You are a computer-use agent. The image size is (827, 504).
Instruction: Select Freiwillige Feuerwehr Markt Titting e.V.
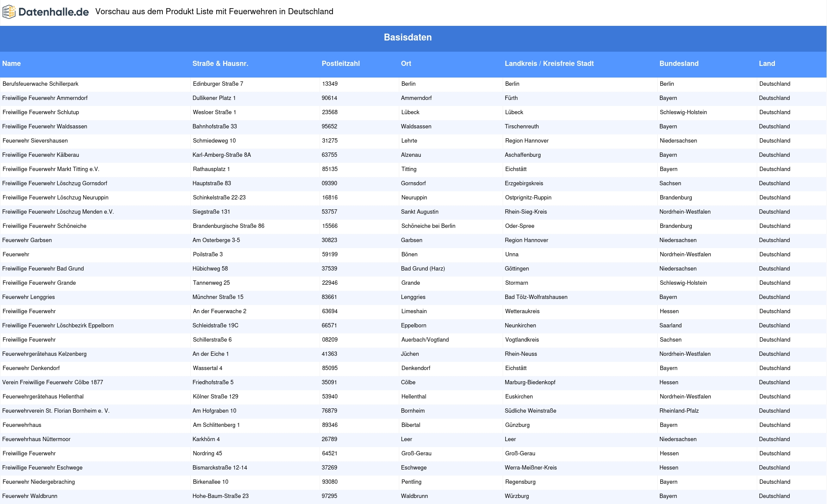coord(51,169)
